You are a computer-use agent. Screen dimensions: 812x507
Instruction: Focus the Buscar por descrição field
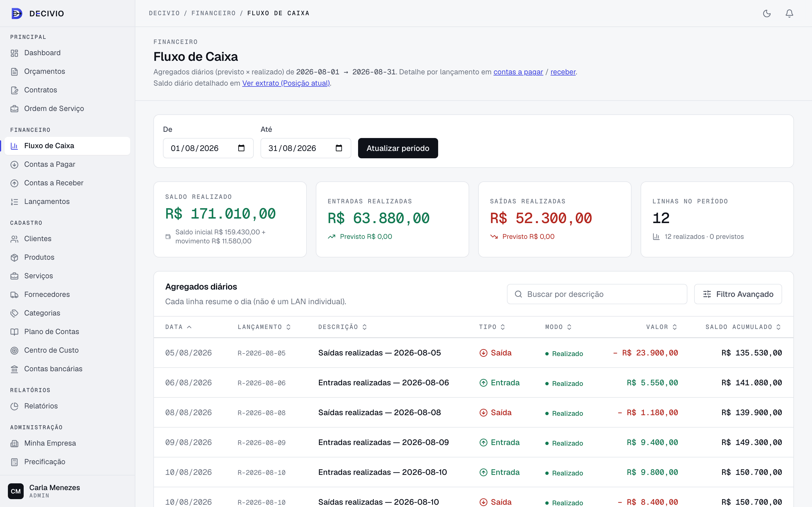coord(597,294)
